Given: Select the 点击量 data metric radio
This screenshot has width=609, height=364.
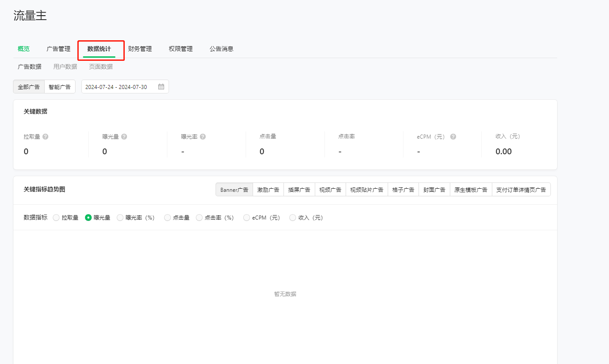Looking at the screenshot, I should point(167,218).
